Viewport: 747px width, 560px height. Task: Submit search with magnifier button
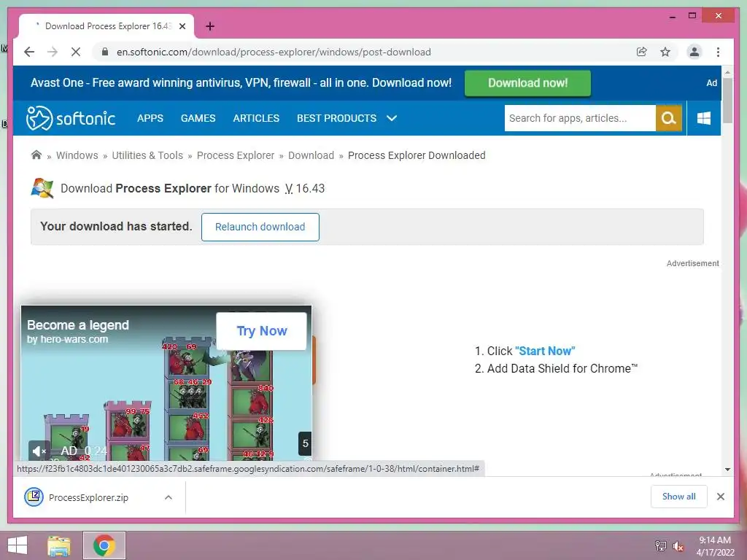click(x=668, y=118)
